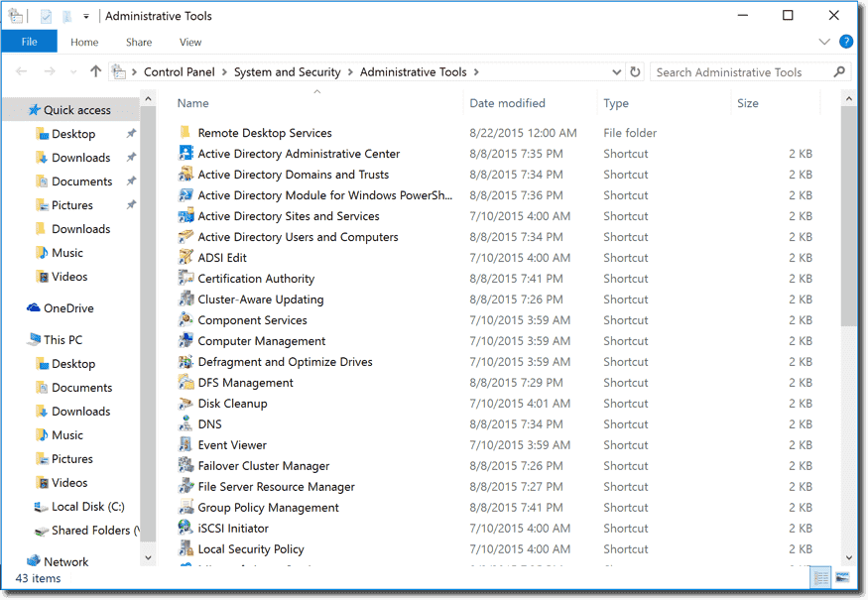Open pinned Documents under Quick access
Image resolution: width=868 pixels, height=600 pixels.
[x=81, y=181]
